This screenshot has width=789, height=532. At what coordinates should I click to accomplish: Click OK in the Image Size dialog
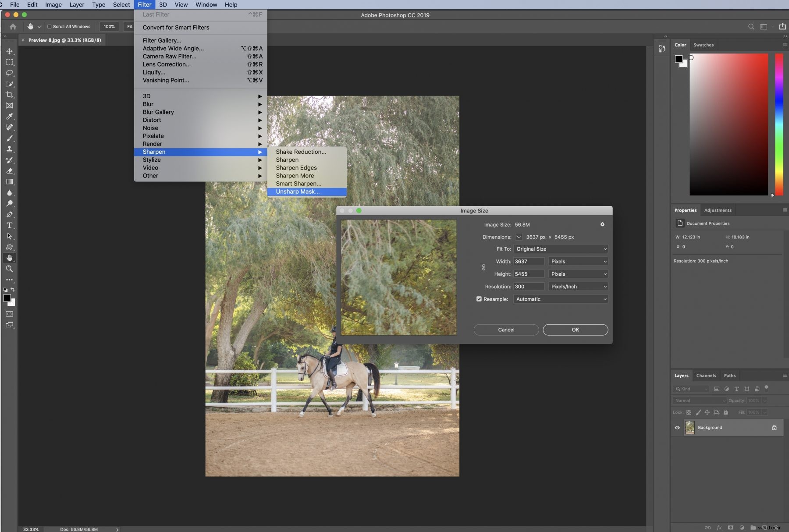tap(575, 330)
